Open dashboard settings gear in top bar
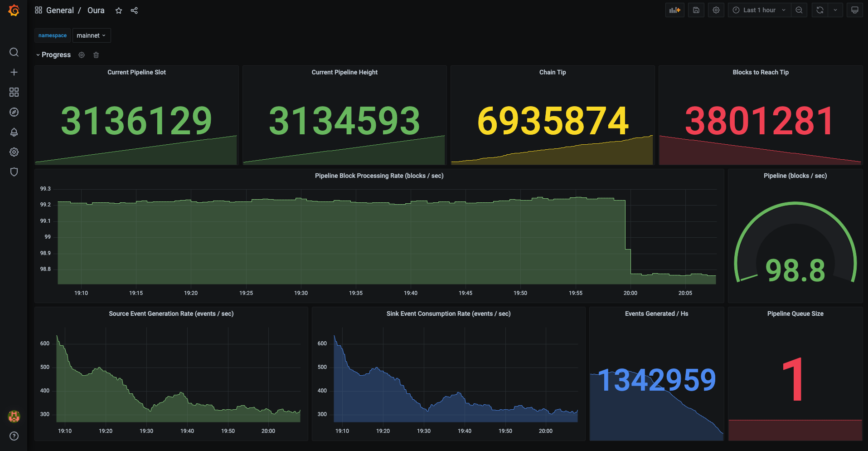Image resolution: width=868 pixels, height=451 pixels. pyautogui.click(x=716, y=10)
